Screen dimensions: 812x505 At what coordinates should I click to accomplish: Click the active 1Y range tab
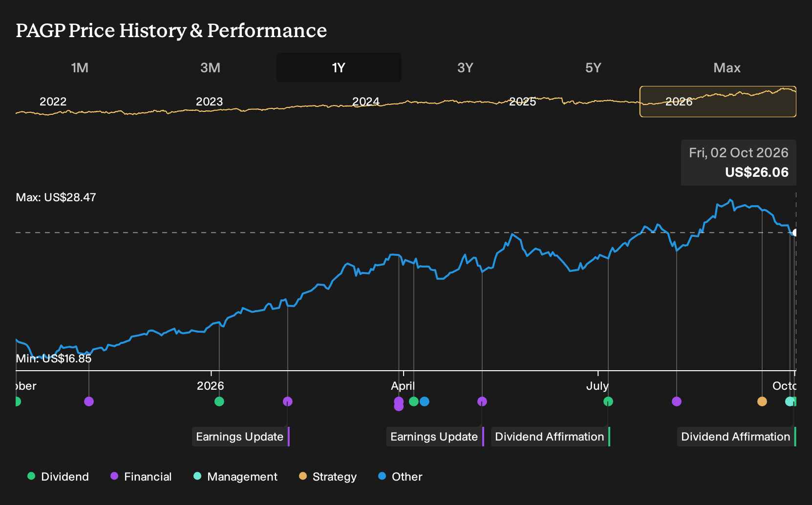coord(339,67)
